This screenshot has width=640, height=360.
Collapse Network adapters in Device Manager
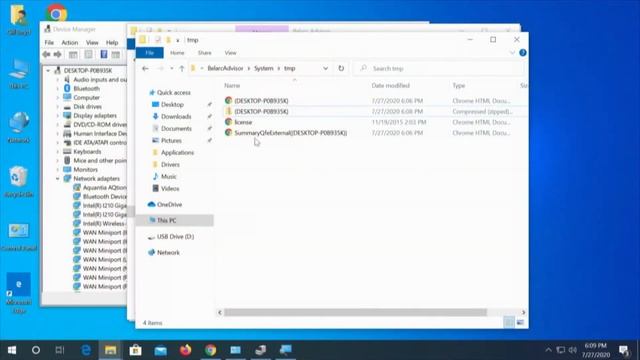[x=58, y=178]
